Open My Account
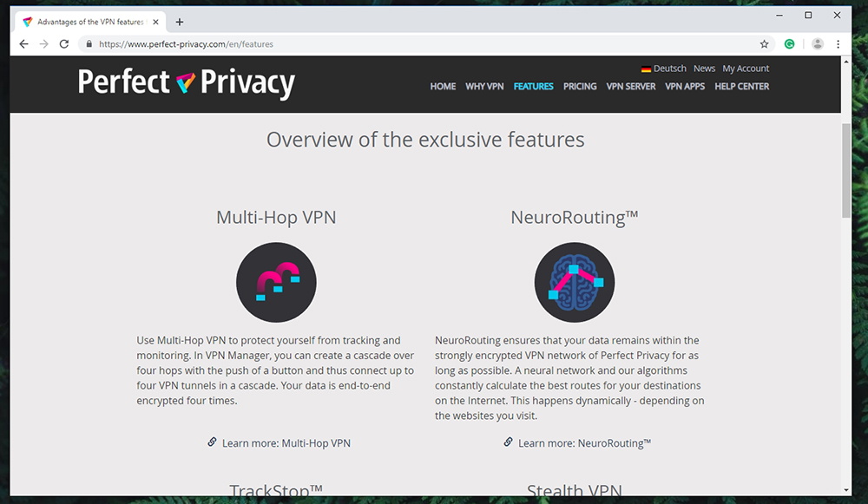This screenshot has width=868, height=504. click(x=746, y=69)
